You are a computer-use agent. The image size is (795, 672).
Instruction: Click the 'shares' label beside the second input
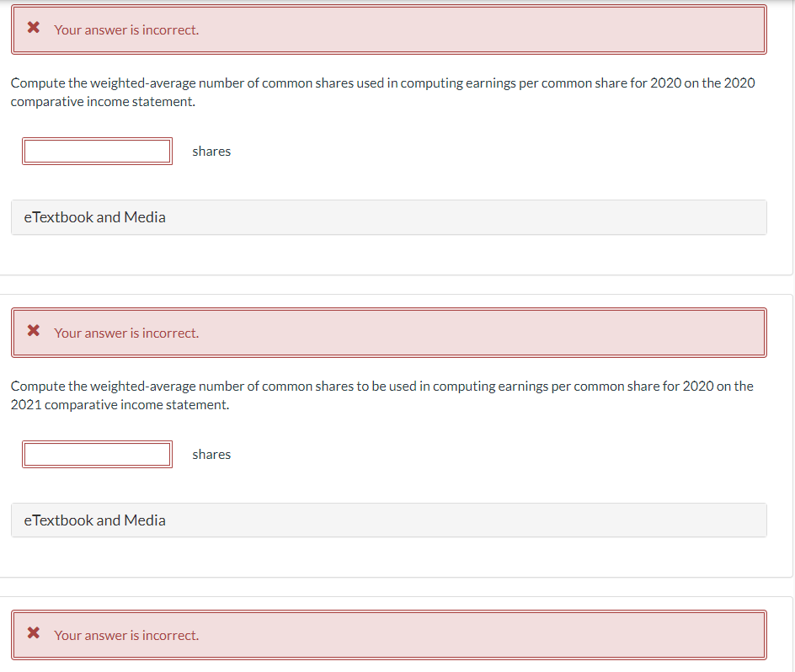211,455
